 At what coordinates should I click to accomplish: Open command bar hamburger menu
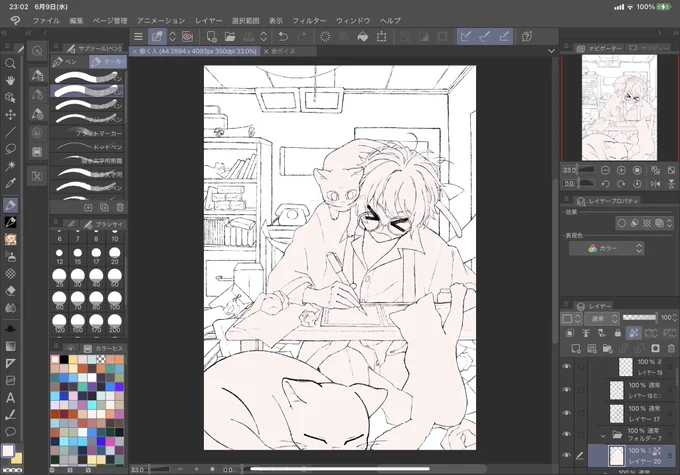click(x=138, y=36)
